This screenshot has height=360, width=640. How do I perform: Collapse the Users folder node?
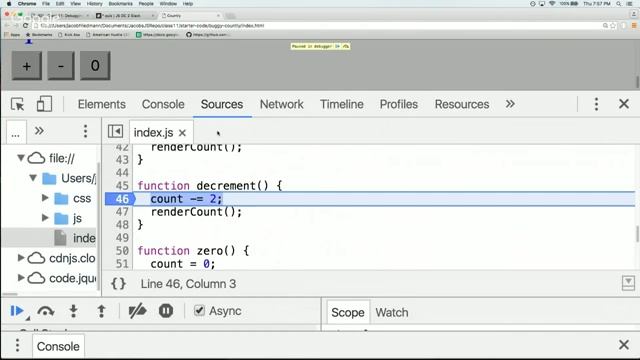33,178
